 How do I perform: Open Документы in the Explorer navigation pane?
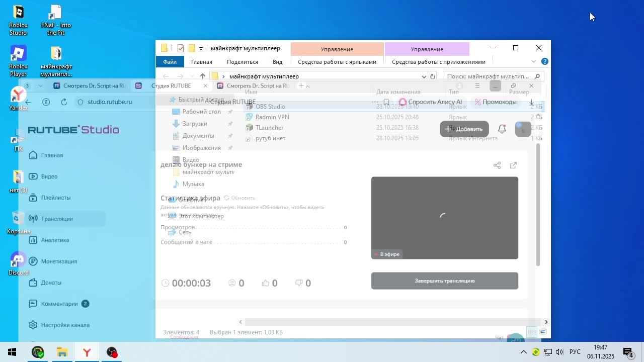click(x=198, y=136)
